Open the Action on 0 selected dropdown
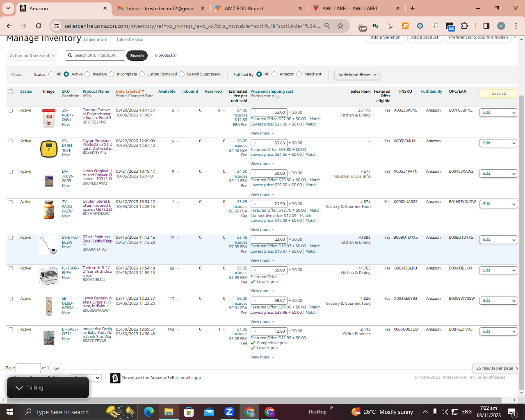This screenshot has height=420, width=525. click(x=32, y=55)
